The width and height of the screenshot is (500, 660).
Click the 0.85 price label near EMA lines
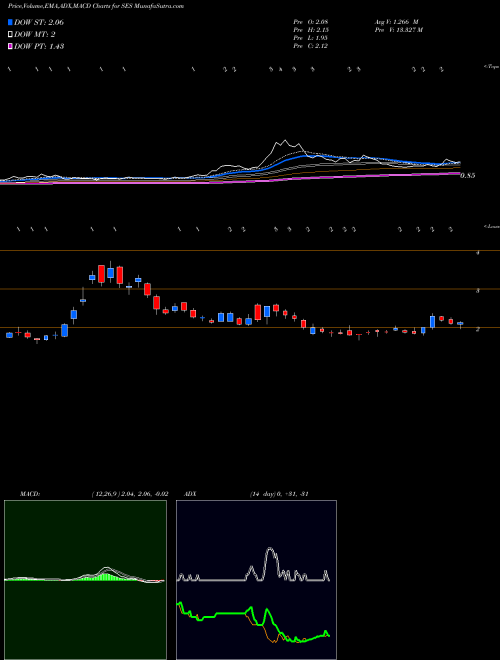468,176
